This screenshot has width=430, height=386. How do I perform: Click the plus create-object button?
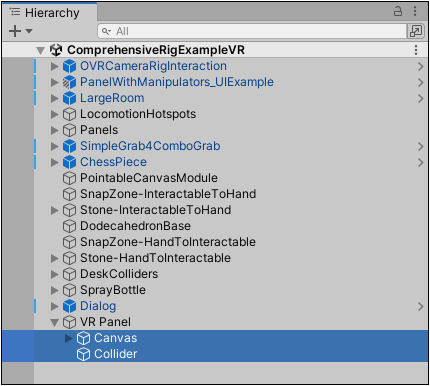[x=15, y=31]
